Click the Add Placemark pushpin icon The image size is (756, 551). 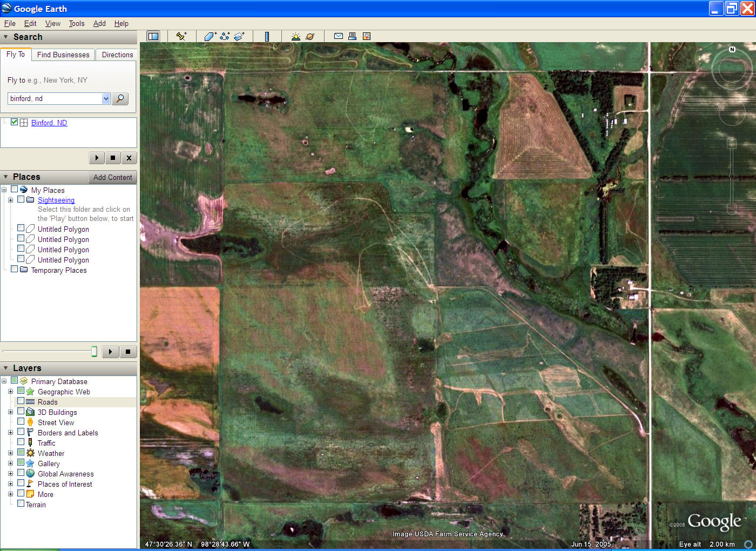pos(181,36)
